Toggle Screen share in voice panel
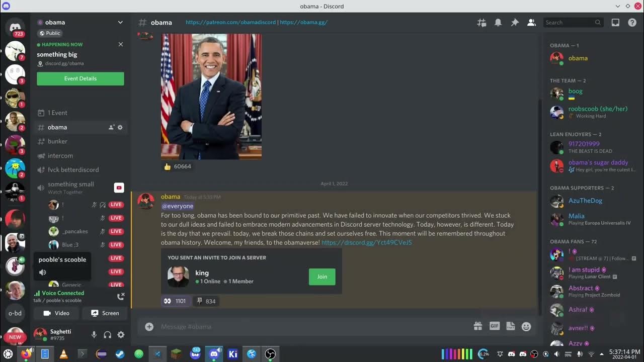The height and width of the screenshot is (362, 644). [x=105, y=313]
